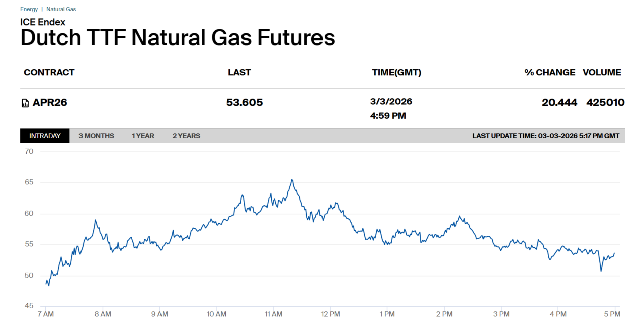Click the chart icon beside APR26
This screenshot has width=644, height=332.
point(25,103)
